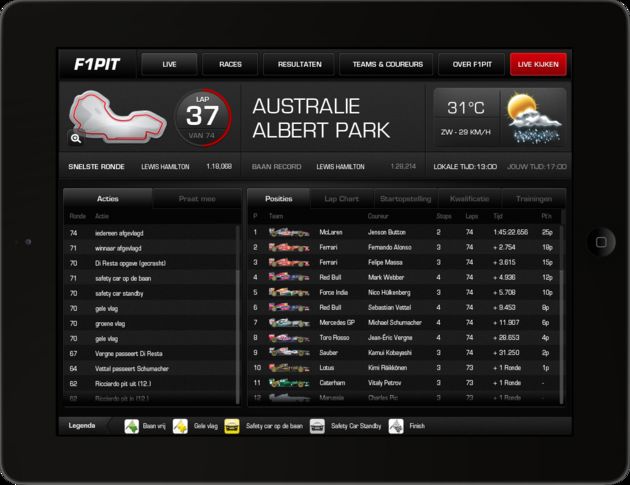The image size is (630, 485).
Task: Click the Safety Car Standby legend icon
Action: point(317,426)
